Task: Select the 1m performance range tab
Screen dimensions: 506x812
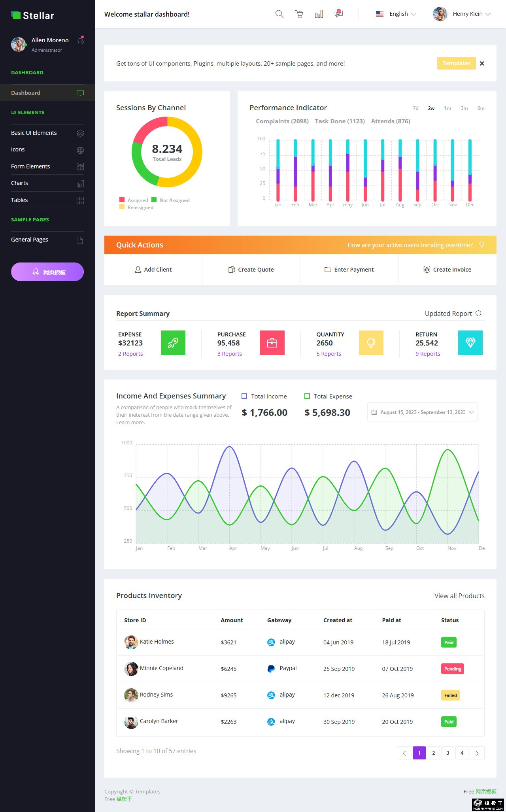Action: (x=447, y=108)
